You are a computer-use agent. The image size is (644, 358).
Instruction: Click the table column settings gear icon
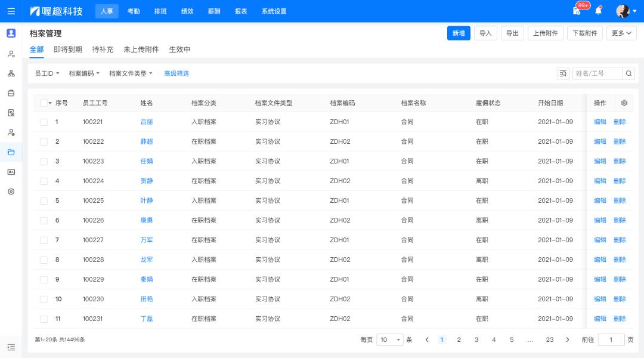click(624, 103)
